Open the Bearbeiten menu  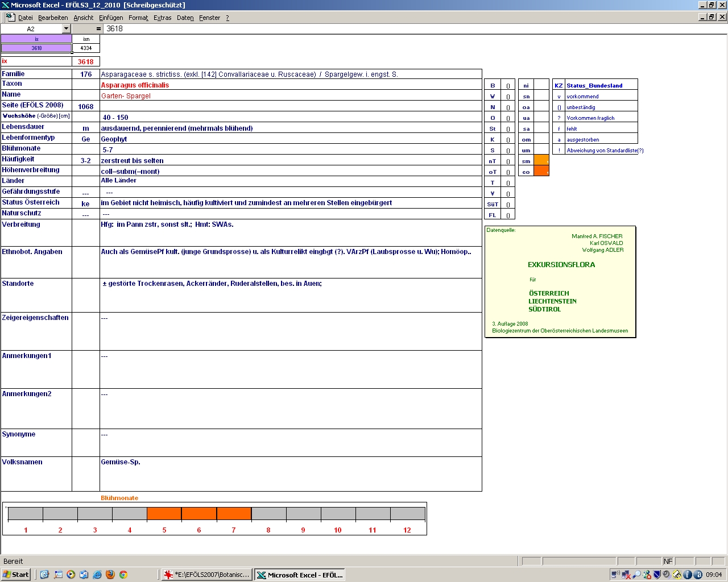pos(53,18)
